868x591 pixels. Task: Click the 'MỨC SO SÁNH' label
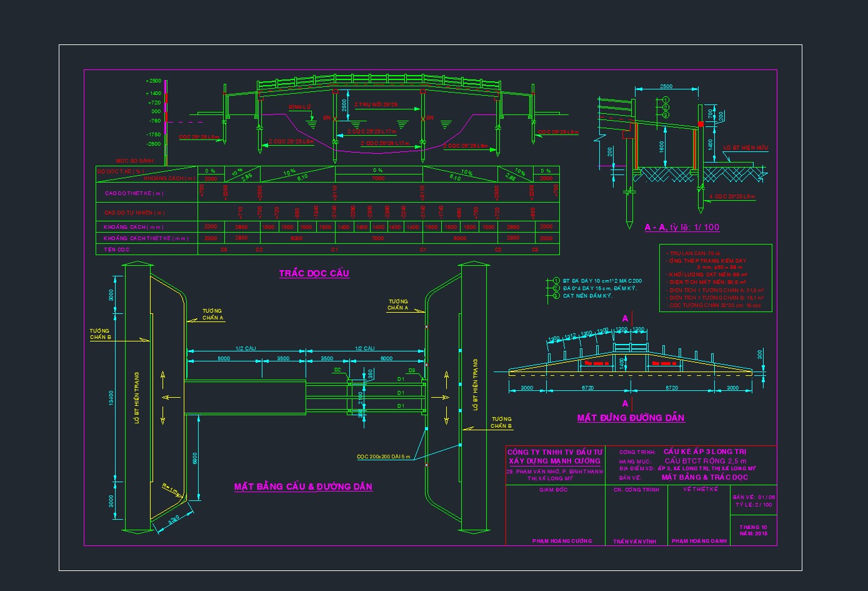click(135, 161)
